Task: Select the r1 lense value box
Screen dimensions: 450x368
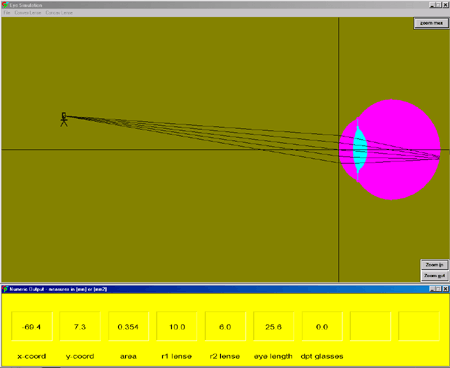Action: coord(177,327)
